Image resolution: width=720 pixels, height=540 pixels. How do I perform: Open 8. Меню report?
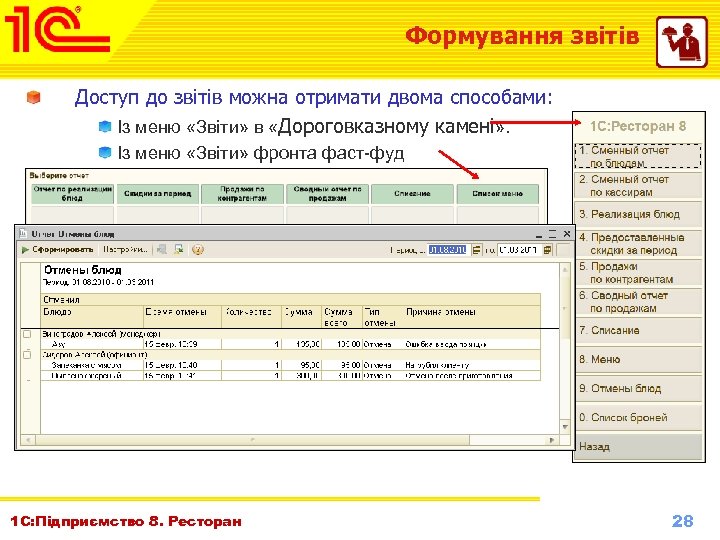[638, 360]
